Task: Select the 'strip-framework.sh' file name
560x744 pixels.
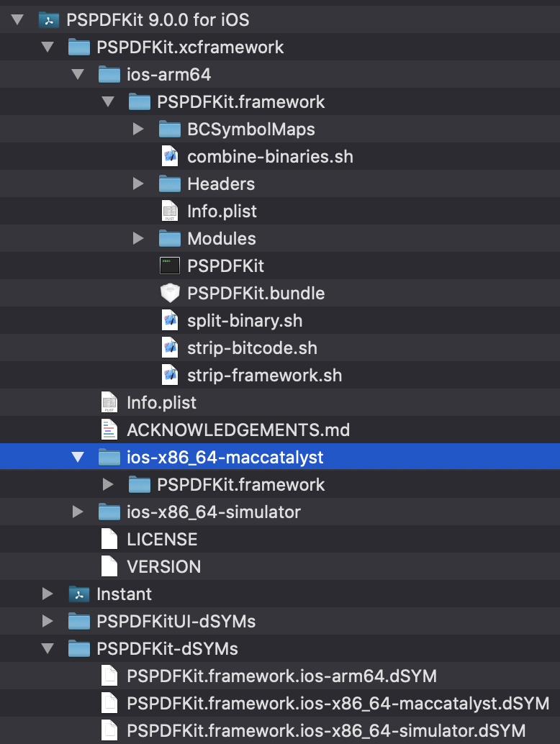Action: tap(264, 376)
